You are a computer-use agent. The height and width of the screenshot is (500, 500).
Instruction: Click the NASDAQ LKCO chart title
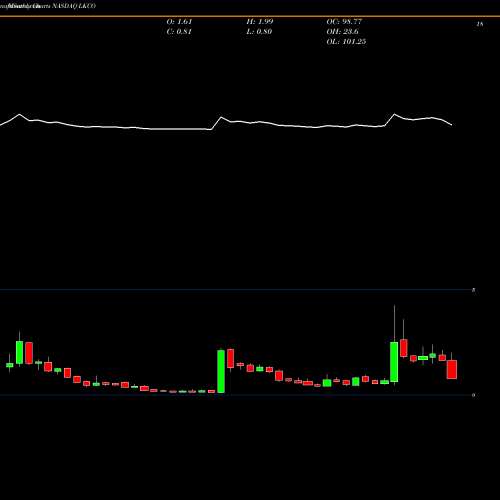coord(48,6)
